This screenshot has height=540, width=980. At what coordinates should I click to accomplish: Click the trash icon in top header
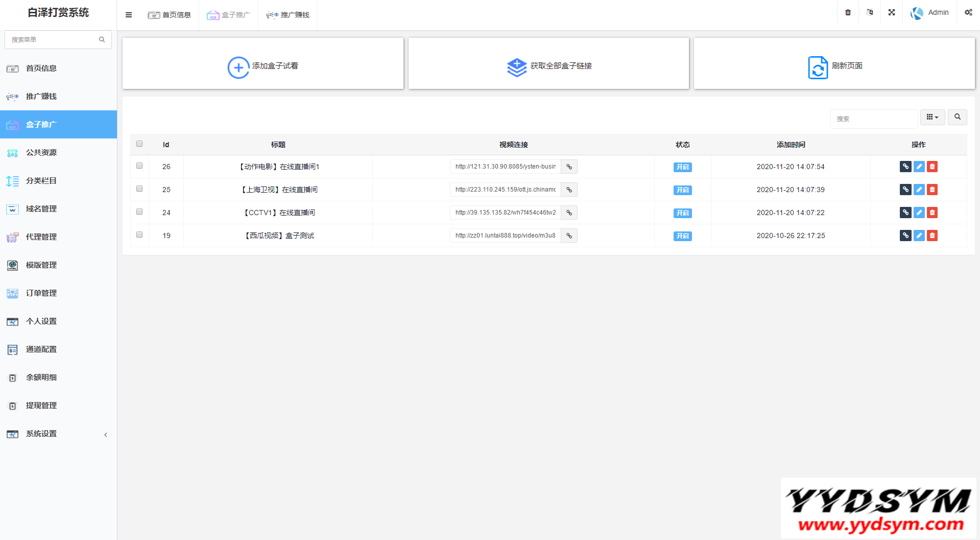[x=848, y=13]
